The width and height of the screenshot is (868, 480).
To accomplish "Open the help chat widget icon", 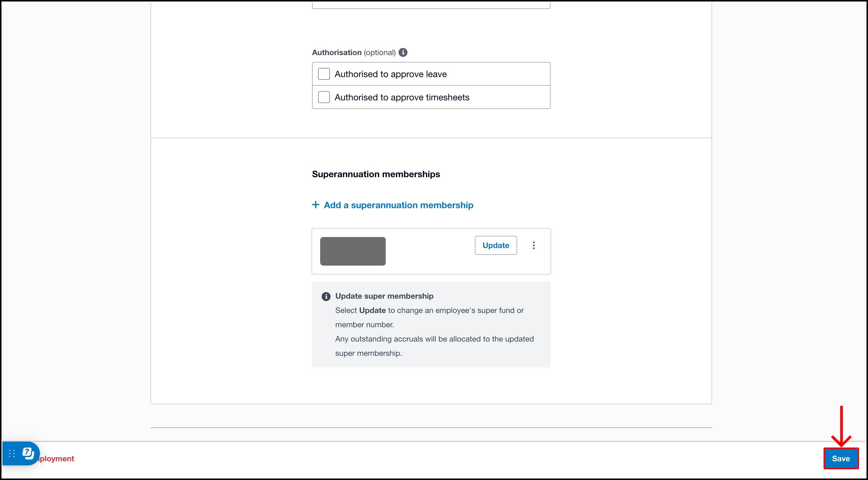I will pos(28,453).
